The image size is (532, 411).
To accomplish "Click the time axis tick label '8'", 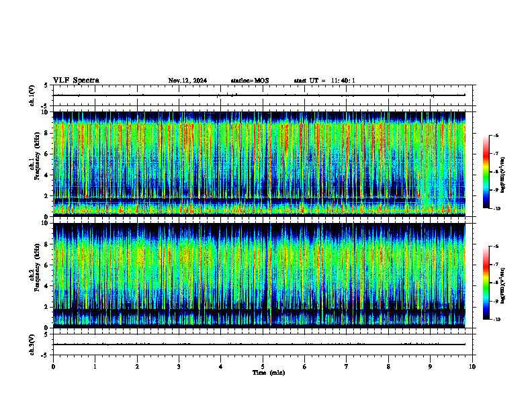I will click(x=388, y=367).
